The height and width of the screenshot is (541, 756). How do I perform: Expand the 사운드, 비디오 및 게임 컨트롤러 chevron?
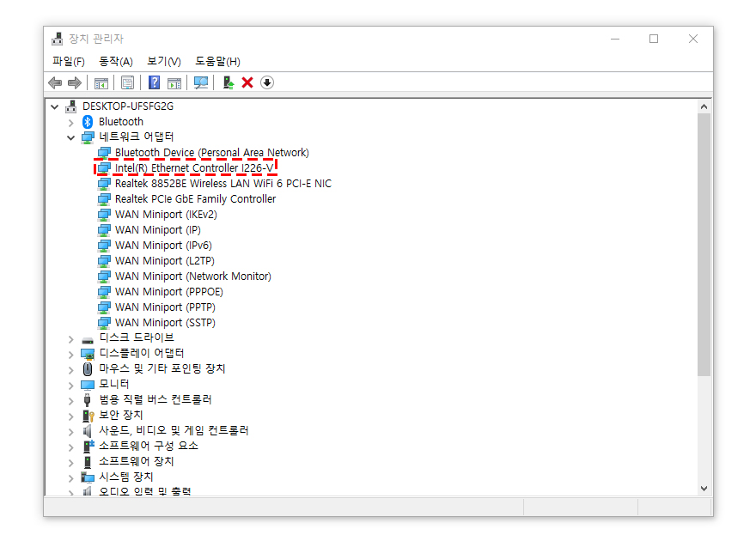[70, 432]
